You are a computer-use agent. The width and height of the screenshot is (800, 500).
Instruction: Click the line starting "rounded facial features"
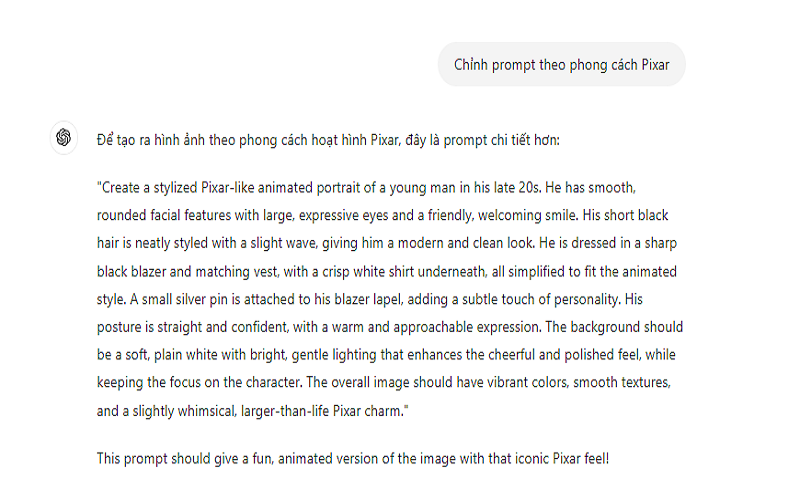tap(389, 215)
